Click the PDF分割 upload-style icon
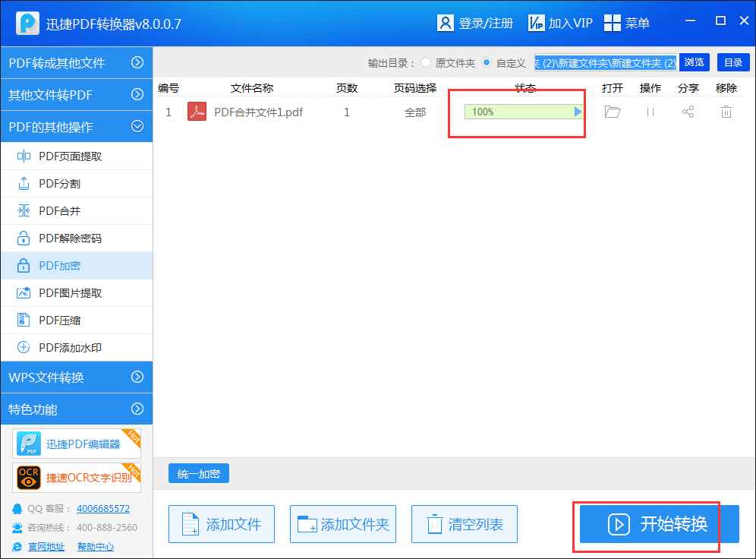The width and height of the screenshot is (756, 559). (x=24, y=183)
